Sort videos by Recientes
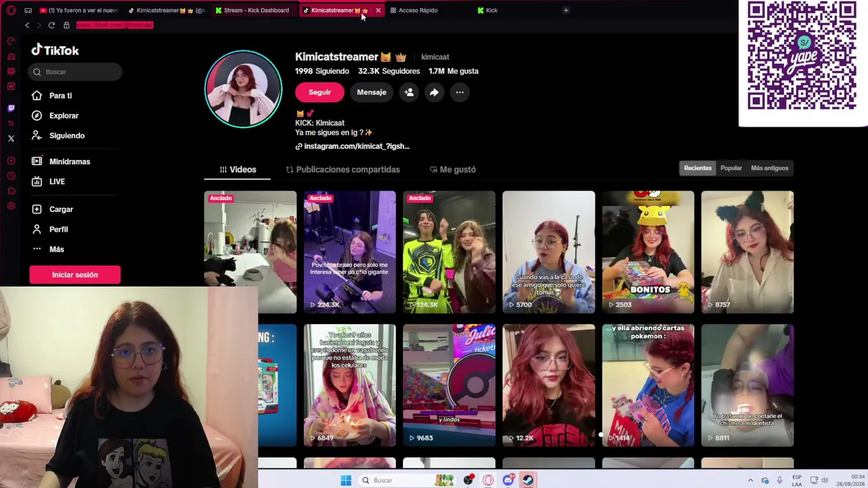The height and width of the screenshot is (488, 868). coord(698,168)
